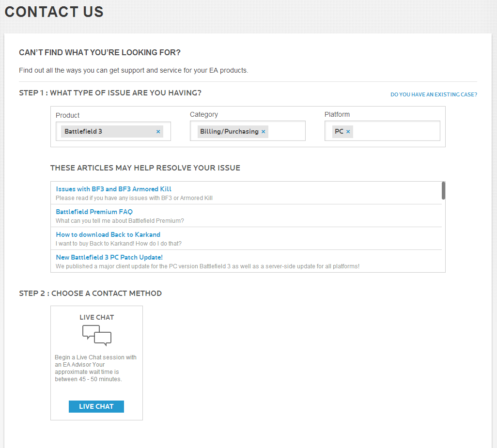Open the Battlefield Premium FAQ article

pyautogui.click(x=94, y=212)
